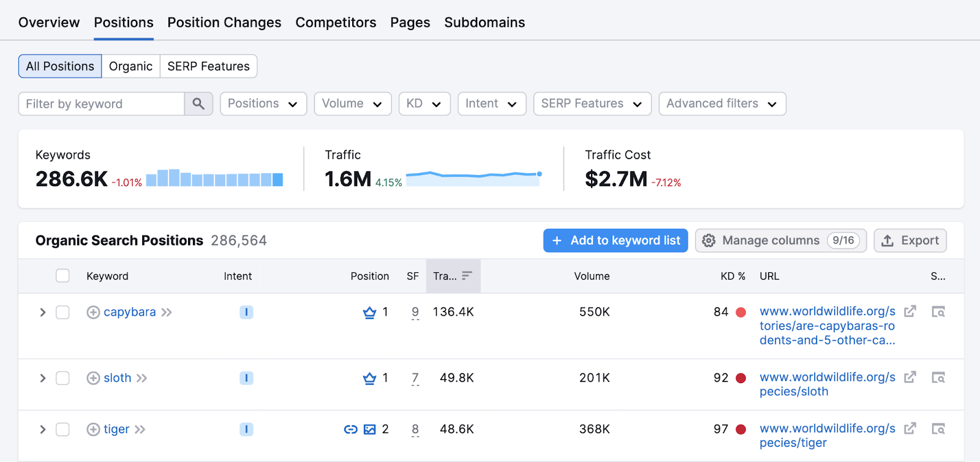Click the image pack icon in tiger row
The width and height of the screenshot is (980, 462).
tap(369, 430)
